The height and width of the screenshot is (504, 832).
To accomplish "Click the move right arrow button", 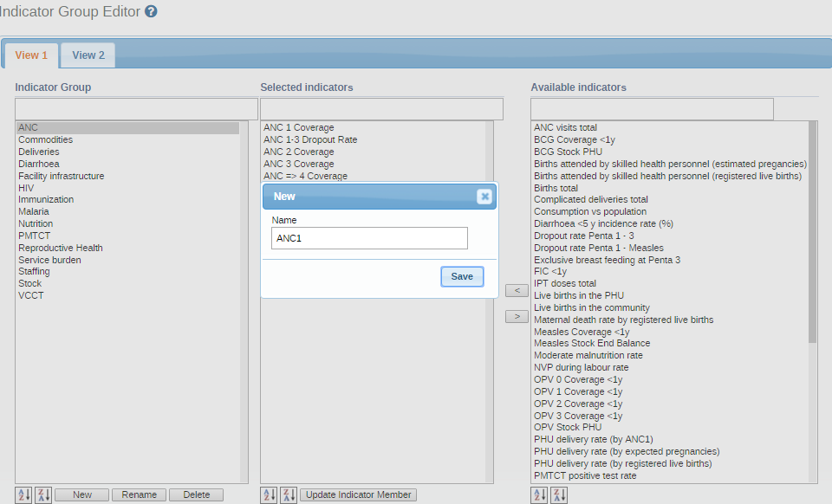I will [x=517, y=316].
